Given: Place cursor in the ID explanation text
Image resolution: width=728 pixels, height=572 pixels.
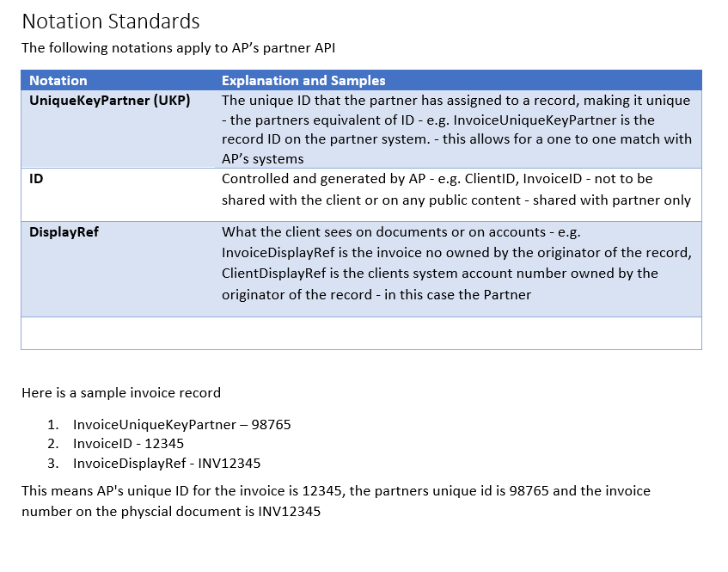Looking at the screenshot, I should [456, 189].
